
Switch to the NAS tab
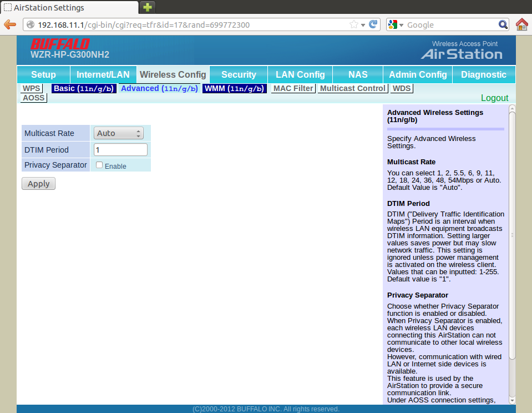coord(358,74)
